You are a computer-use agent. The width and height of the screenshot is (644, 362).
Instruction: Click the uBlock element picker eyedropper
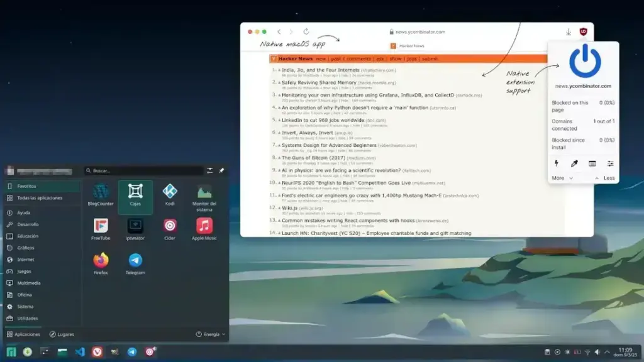pos(574,163)
